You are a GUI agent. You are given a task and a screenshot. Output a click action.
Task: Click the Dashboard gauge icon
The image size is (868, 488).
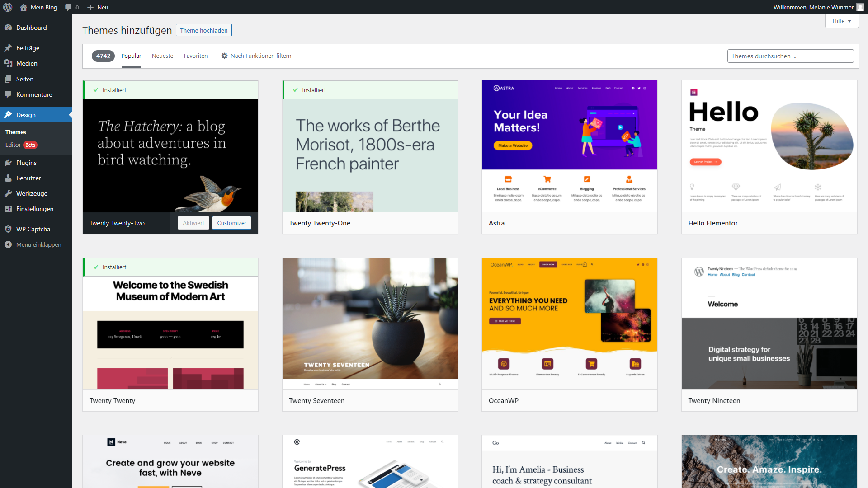8,28
